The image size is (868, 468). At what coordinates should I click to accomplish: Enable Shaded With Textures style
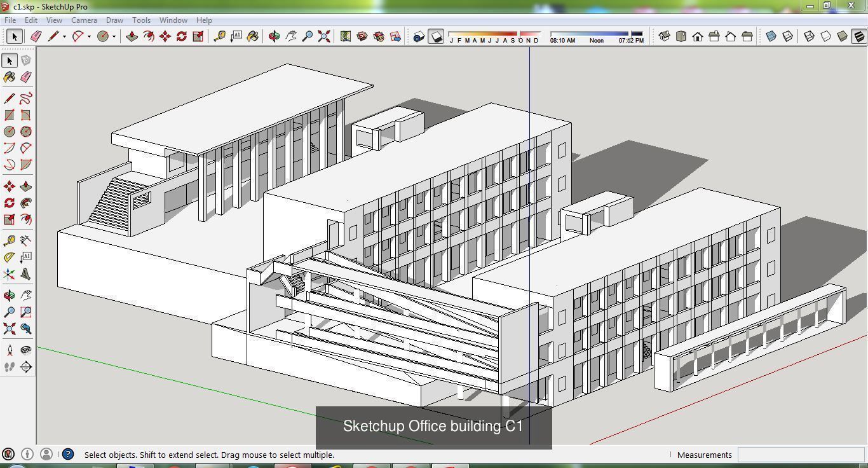[x=859, y=36]
